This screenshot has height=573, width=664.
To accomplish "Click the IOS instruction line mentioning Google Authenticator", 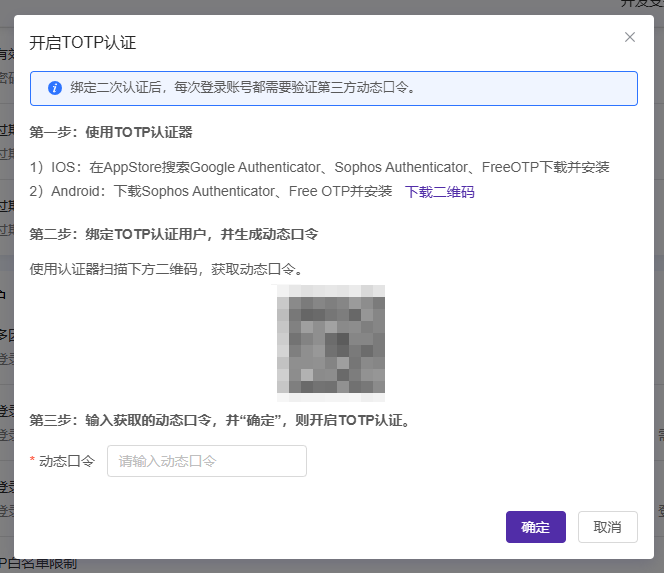I will pyautogui.click(x=319, y=167).
